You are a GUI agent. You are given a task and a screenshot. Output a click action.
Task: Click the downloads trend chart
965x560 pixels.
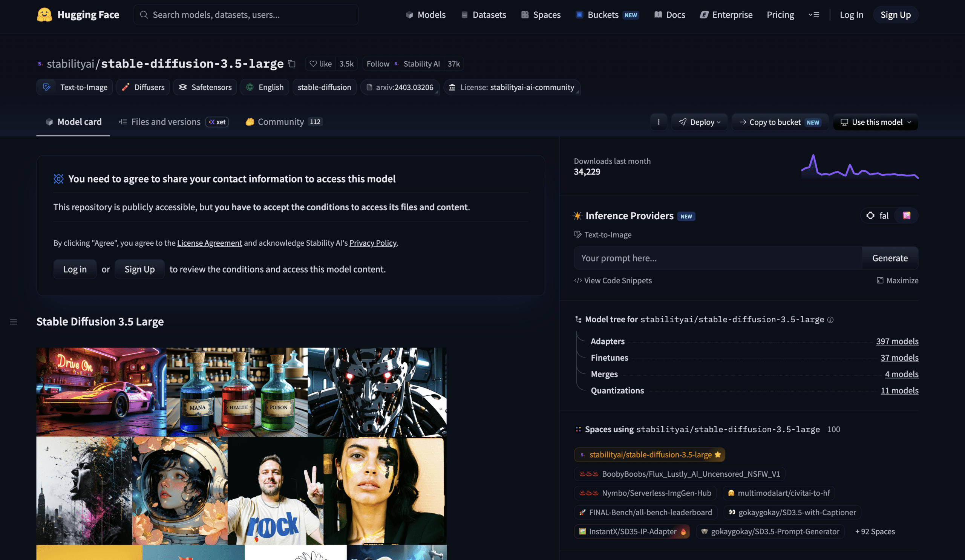point(860,167)
